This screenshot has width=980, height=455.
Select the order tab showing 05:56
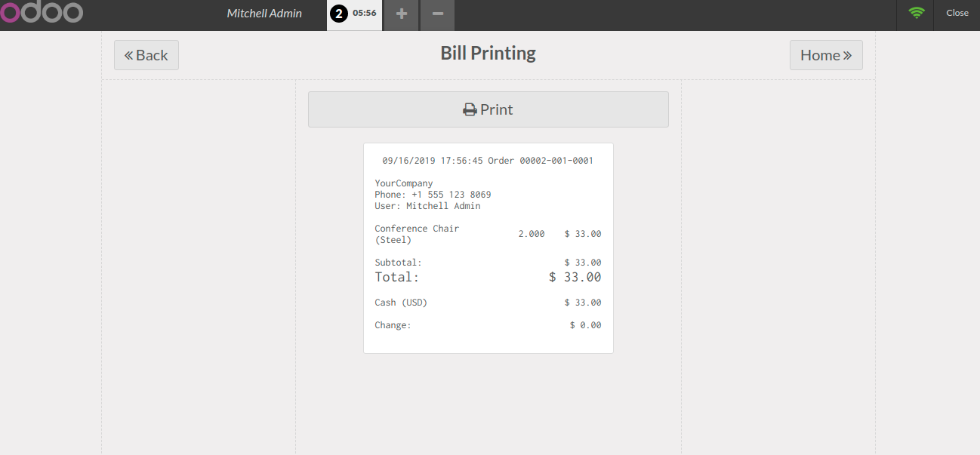click(x=364, y=13)
